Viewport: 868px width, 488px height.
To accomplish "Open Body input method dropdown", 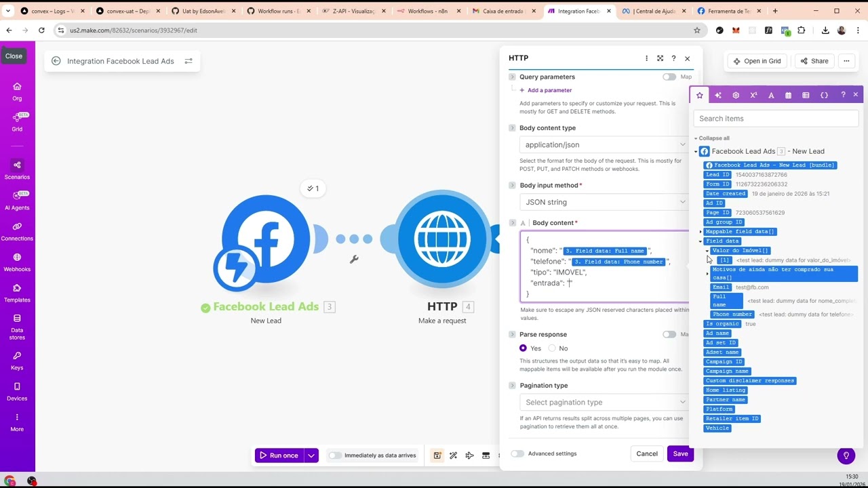I will point(604,202).
